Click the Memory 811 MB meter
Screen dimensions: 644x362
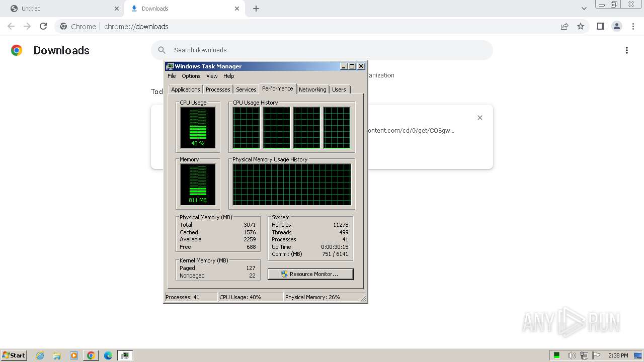[x=198, y=185]
